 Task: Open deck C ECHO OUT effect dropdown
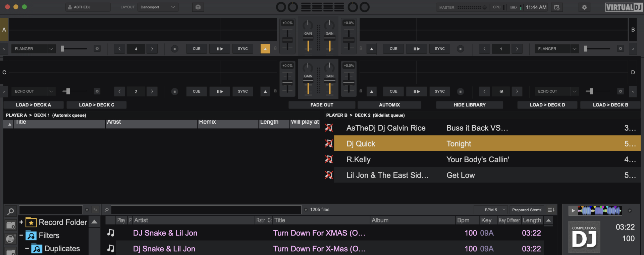[34, 91]
